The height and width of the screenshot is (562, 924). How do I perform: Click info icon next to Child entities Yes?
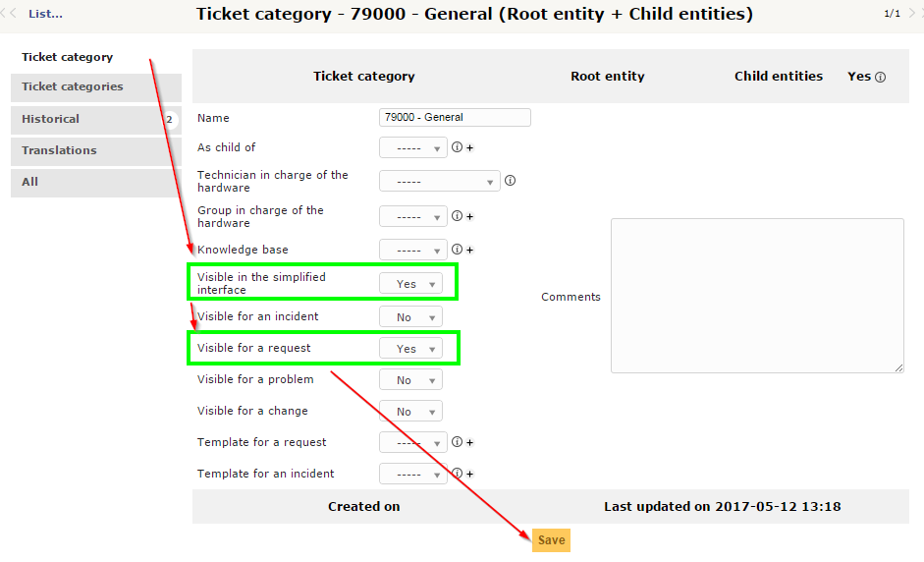click(880, 78)
